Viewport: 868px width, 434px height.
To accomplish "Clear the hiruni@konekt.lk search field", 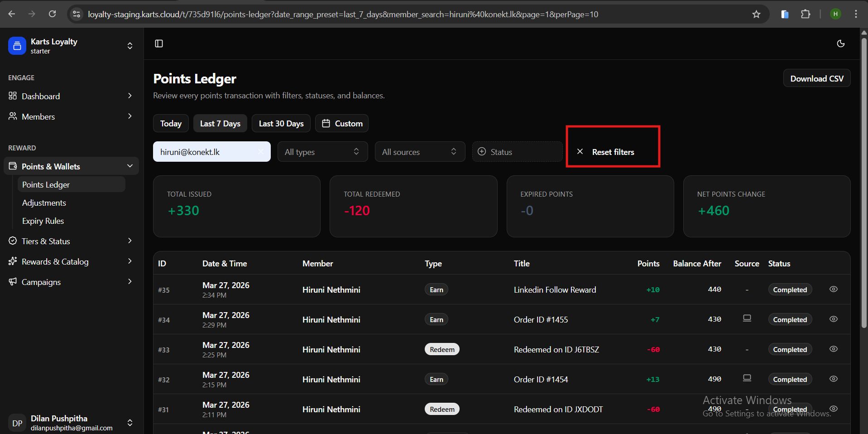I will coord(261,152).
